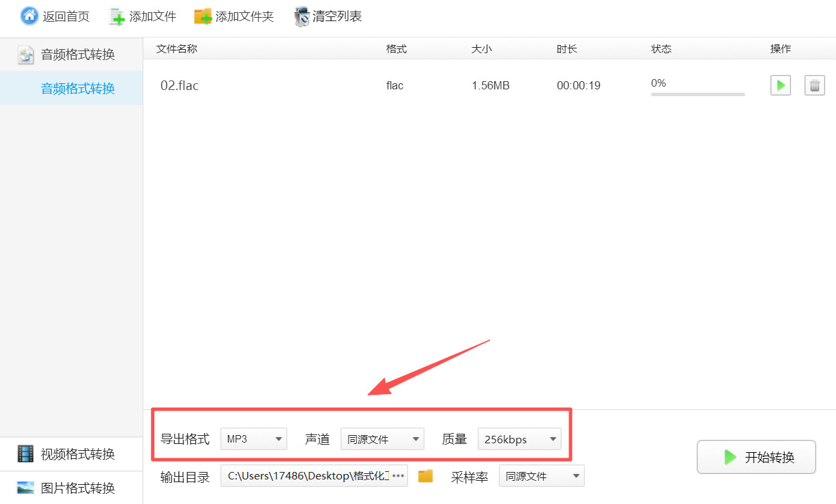Click the 大小 column header

482,48
